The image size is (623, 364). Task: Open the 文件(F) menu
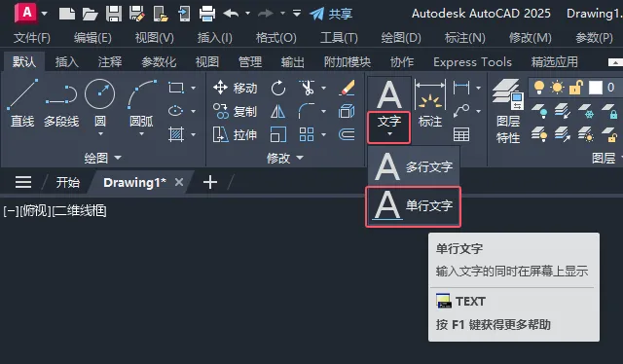coord(32,38)
